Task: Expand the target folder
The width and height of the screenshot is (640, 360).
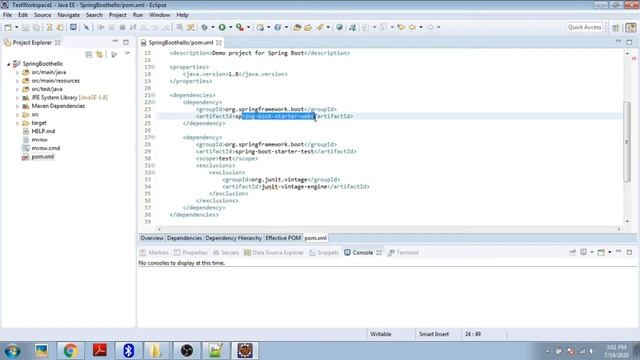Action: tap(17, 123)
